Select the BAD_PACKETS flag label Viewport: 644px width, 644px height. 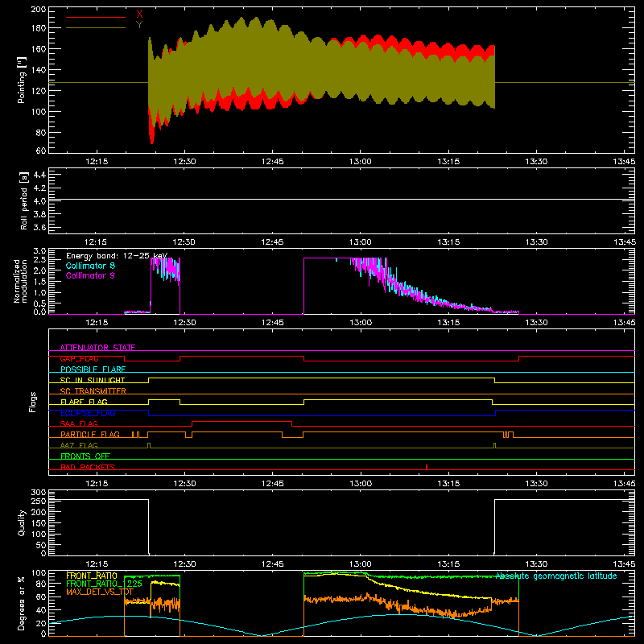[88, 467]
